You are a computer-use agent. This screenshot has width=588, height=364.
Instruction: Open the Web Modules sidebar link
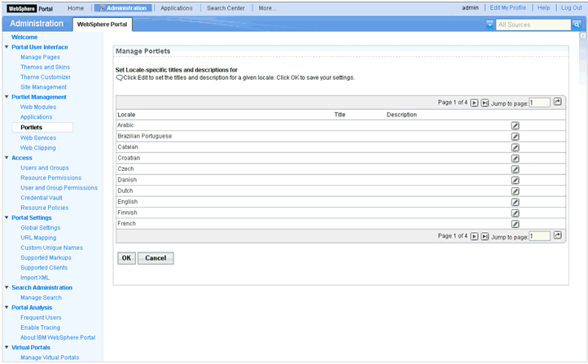38,107
